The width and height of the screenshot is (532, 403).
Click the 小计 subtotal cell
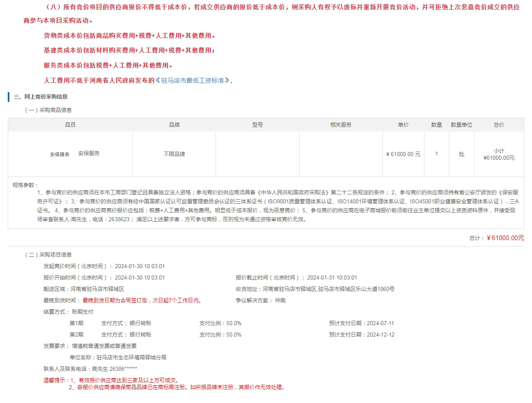click(x=499, y=154)
